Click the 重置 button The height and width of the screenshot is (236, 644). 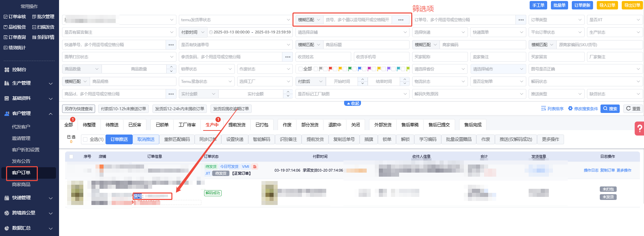(x=633, y=109)
